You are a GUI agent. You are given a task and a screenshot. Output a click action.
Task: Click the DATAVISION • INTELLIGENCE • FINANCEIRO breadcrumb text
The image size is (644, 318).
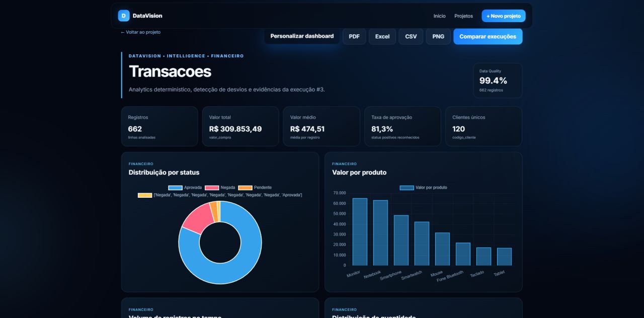[186, 56]
